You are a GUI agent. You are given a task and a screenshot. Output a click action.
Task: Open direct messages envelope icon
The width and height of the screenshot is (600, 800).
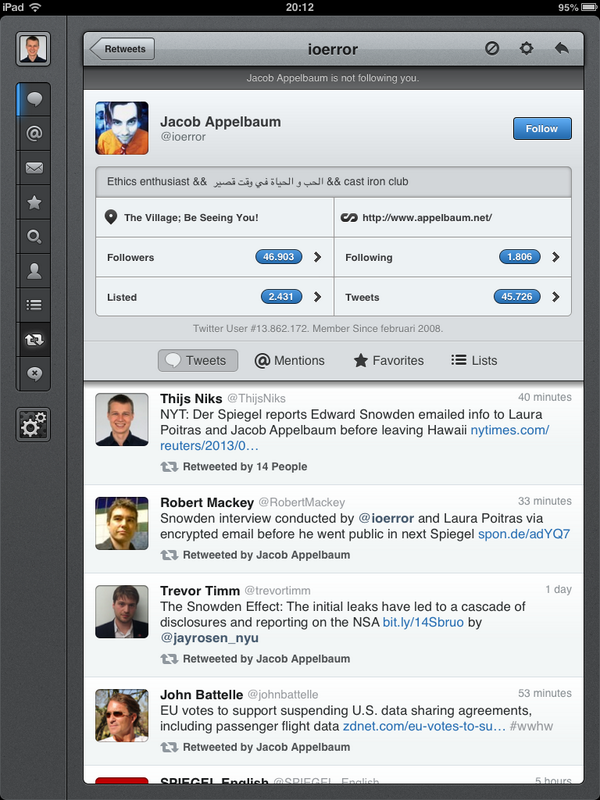[x=34, y=167]
